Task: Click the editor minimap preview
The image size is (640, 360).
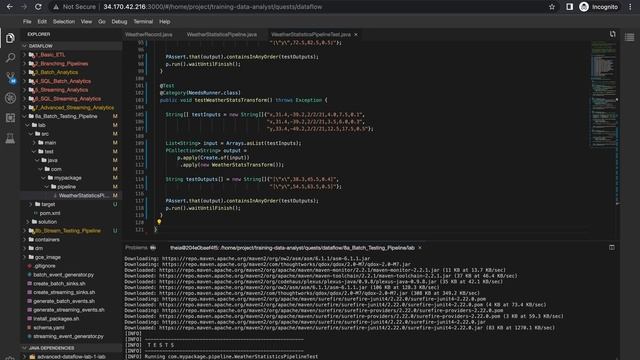Action: click(603, 94)
